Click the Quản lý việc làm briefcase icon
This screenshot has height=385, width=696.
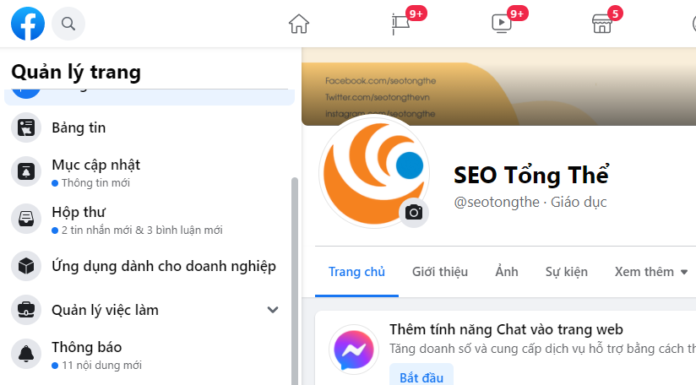26,310
